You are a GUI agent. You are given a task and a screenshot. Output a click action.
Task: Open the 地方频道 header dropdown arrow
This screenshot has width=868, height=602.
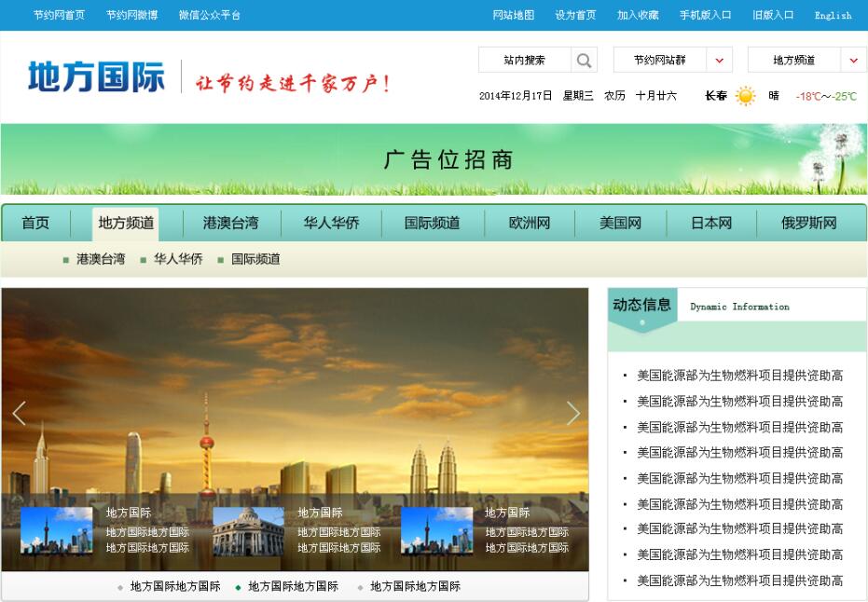(854, 60)
